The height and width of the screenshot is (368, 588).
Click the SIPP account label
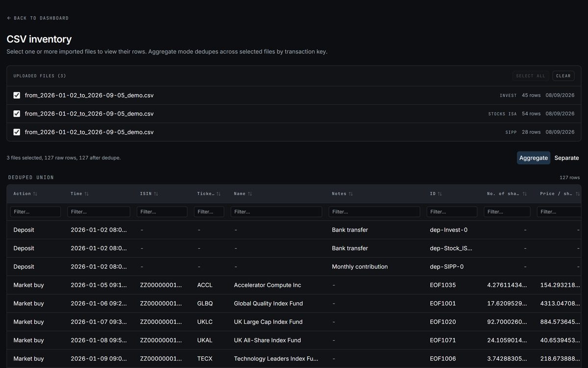pyautogui.click(x=511, y=132)
